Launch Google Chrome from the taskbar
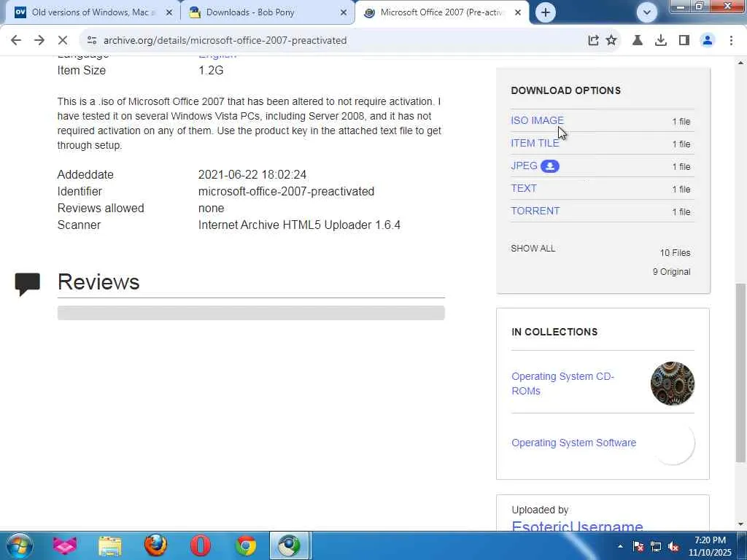This screenshot has width=747, height=560. pos(246,545)
